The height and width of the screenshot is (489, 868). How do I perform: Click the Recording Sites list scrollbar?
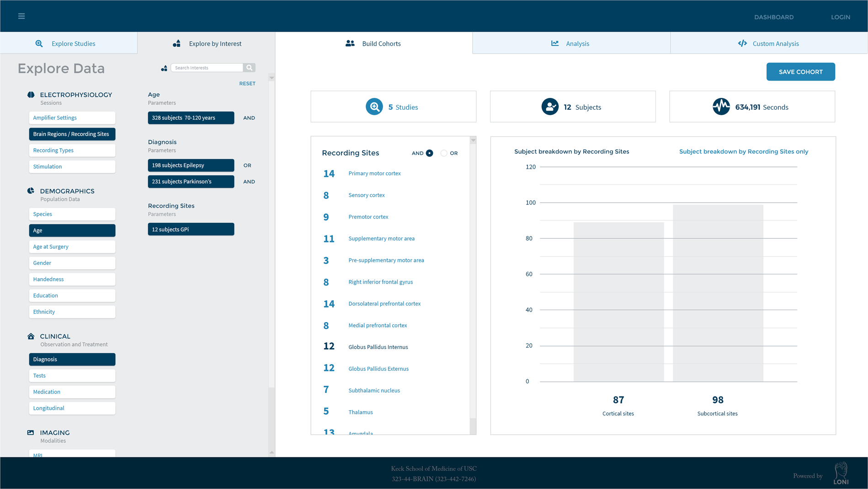[x=473, y=285]
